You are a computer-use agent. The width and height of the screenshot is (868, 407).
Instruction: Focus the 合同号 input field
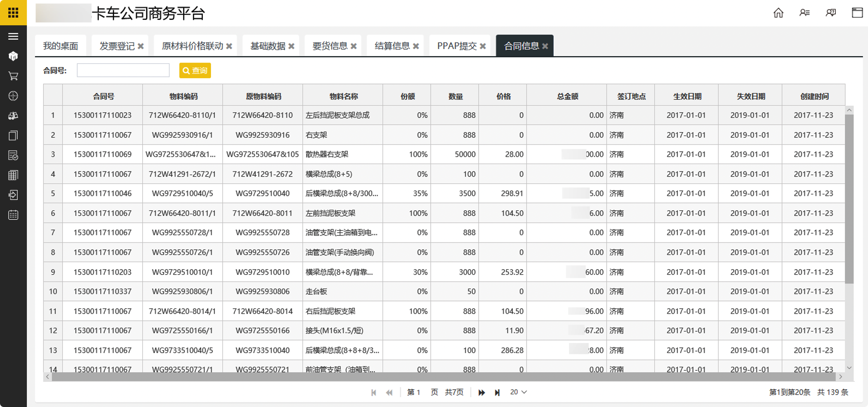point(123,70)
